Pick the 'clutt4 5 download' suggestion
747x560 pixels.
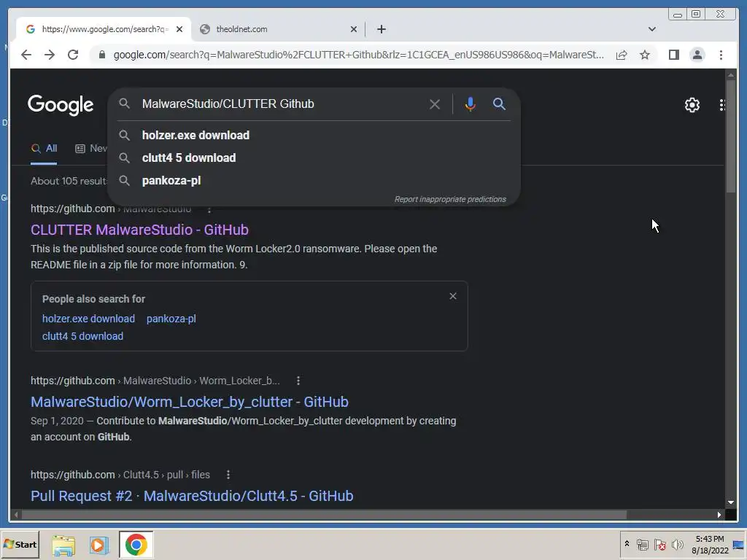click(314, 157)
